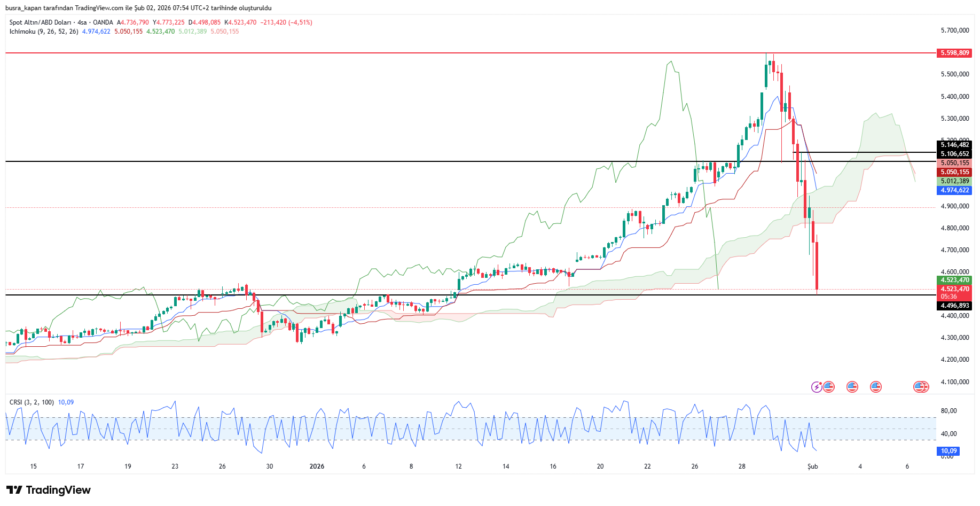Select the Ichimoku (9, 26, 52, 26) indicator legend
Viewport: 980px width, 506px height.
pyautogui.click(x=44, y=32)
